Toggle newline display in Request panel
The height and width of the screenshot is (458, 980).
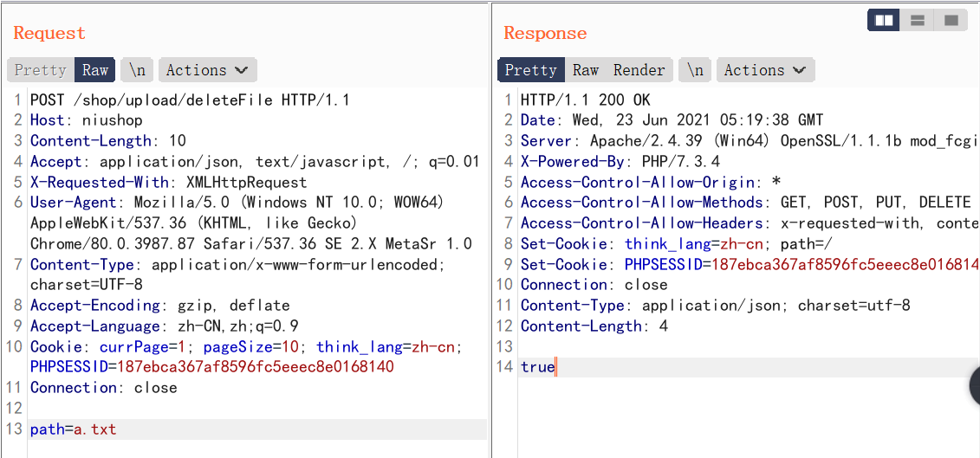click(x=137, y=70)
